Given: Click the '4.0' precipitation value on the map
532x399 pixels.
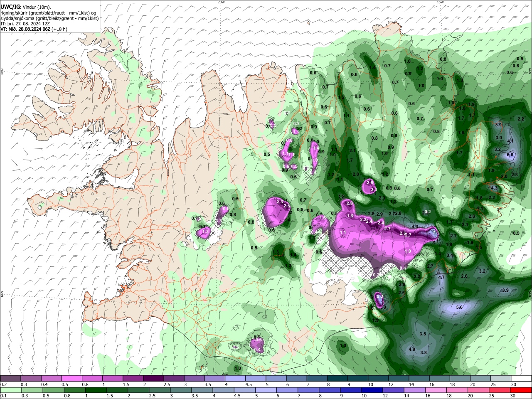Looking at the screenshot, I should [x=412, y=350].
